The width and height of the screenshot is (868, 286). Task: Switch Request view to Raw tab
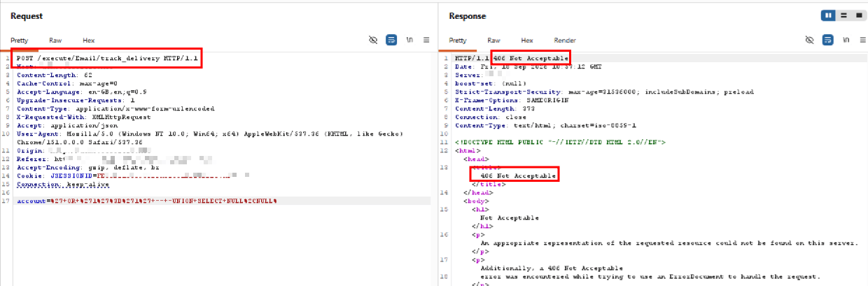pos(55,41)
